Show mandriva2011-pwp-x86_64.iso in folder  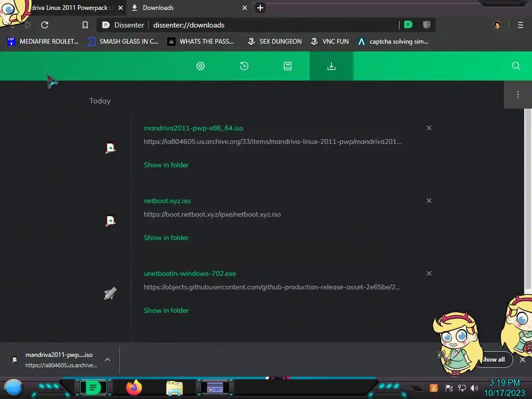click(x=166, y=165)
